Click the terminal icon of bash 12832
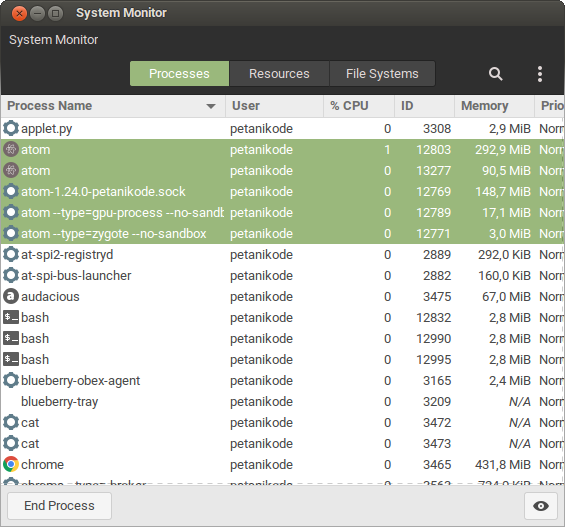565x527 pixels. [11, 317]
